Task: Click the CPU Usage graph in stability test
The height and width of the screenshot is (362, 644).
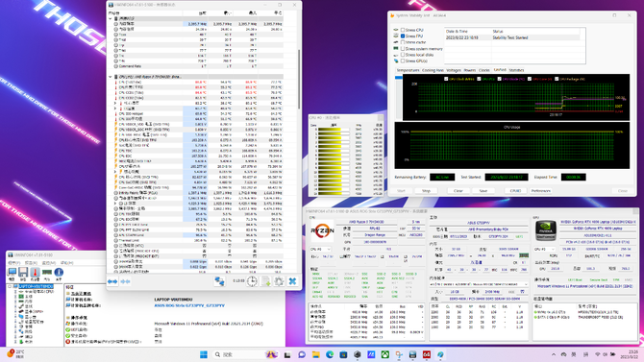Action: 511,145
